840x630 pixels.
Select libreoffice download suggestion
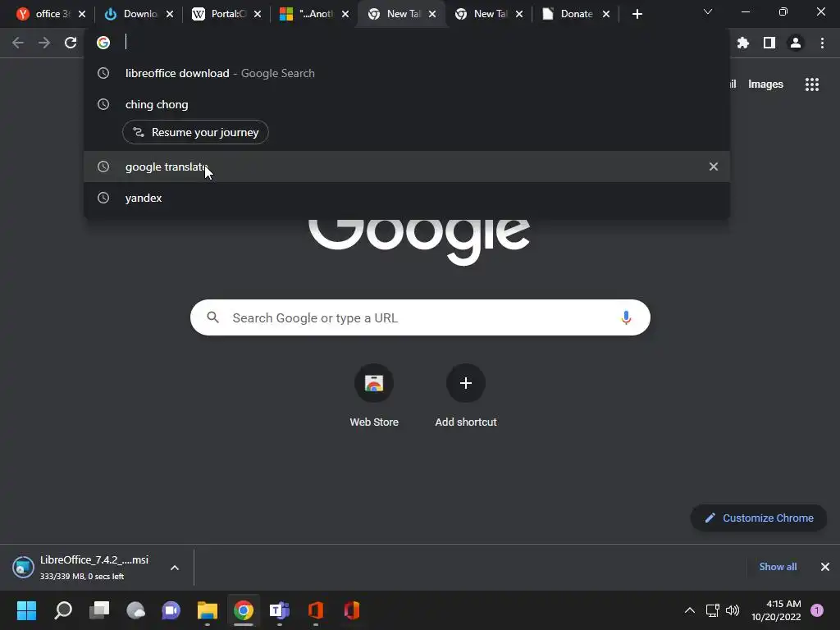click(407, 73)
